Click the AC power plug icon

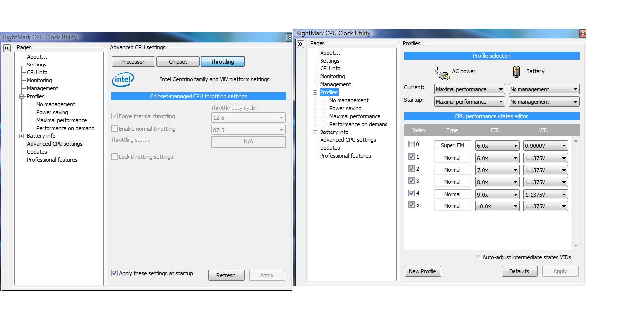click(442, 72)
